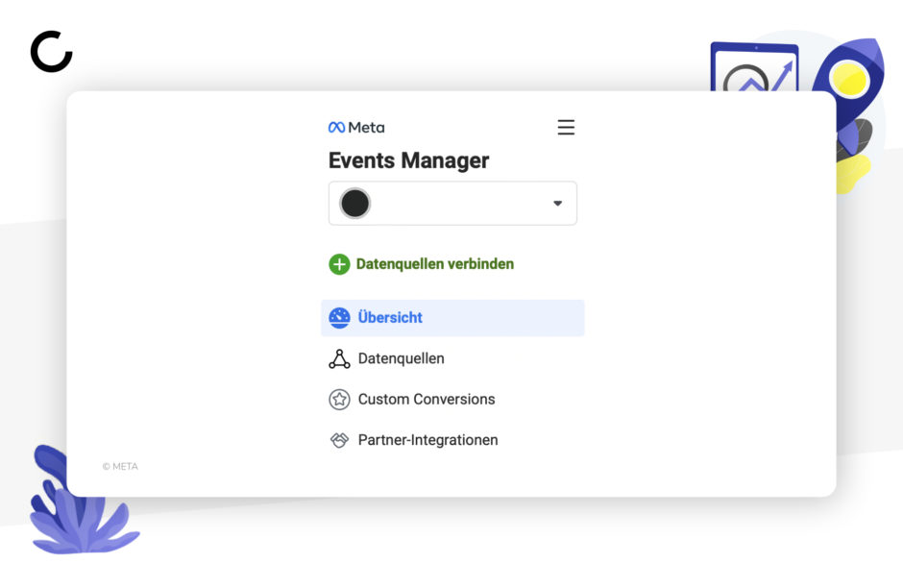This screenshot has width=903, height=588.
Task: Click the black circular logo top-left
Action: [52, 52]
